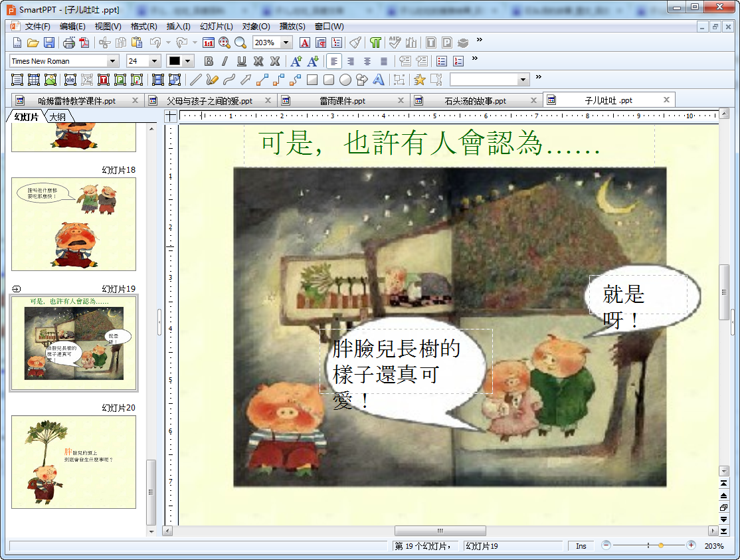Draw an arrow line
Screen dimensions: 740x560
pos(245,80)
